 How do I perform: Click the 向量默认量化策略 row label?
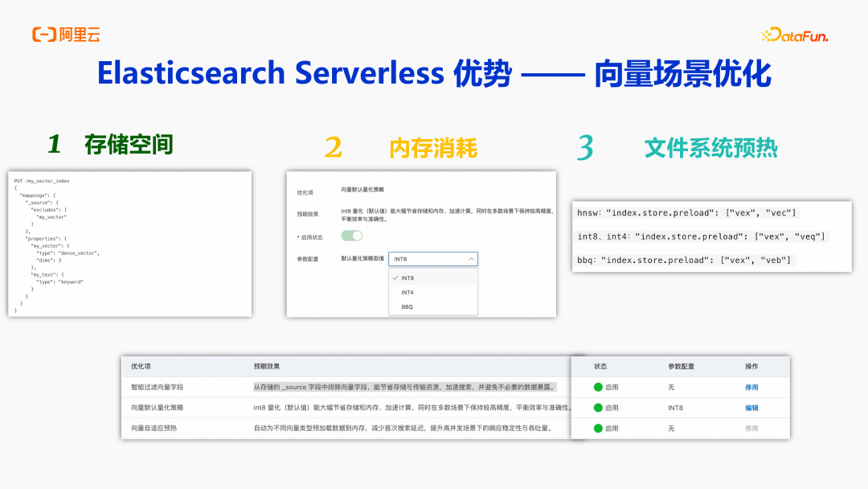[x=158, y=408]
